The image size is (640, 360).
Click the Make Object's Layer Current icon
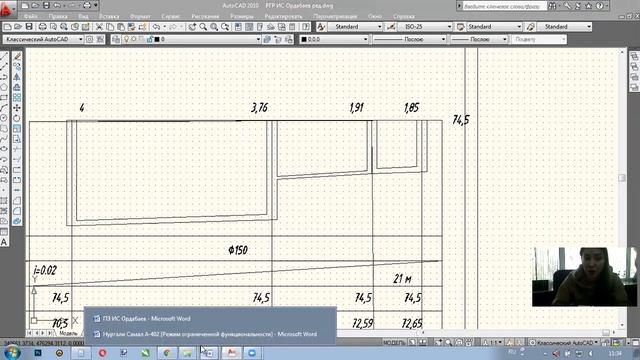point(267,40)
